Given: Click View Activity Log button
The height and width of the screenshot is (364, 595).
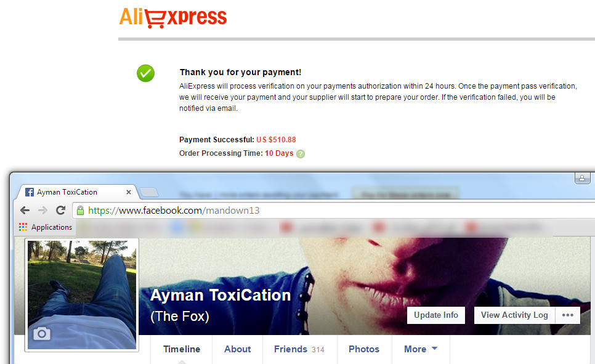Looking at the screenshot, I should (514, 315).
